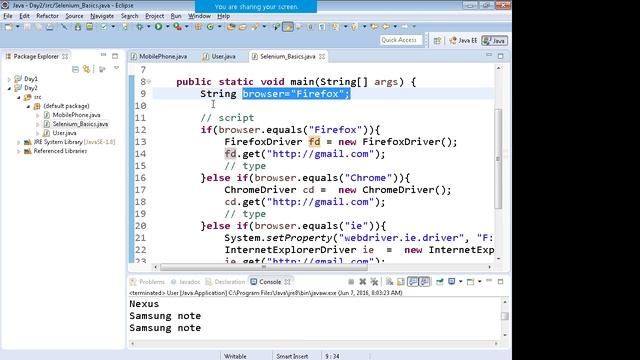Open Package Explorer View Menu triangle
Viewport: 640px width, 360px height.
(x=117, y=68)
